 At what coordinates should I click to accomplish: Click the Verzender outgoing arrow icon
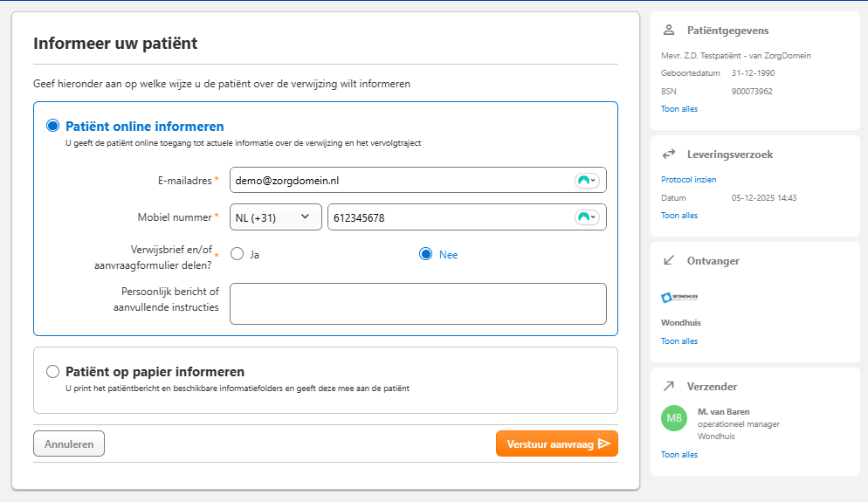[x=669, y=386]
